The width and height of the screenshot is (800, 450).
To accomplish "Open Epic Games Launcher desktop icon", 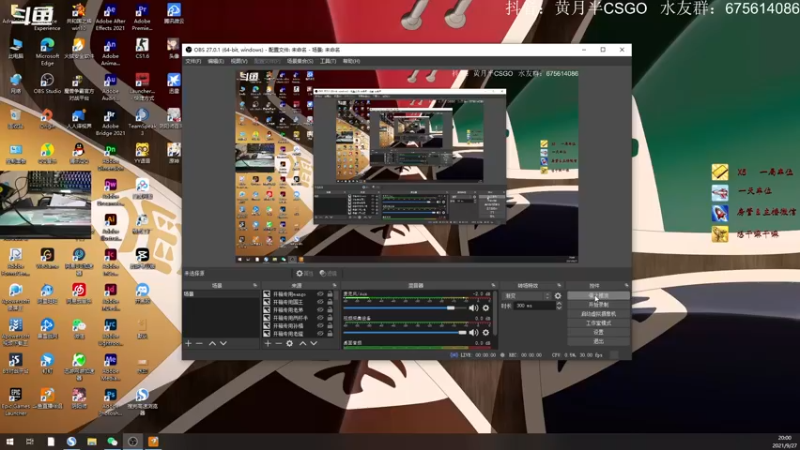I will click(x=15, y=402).
